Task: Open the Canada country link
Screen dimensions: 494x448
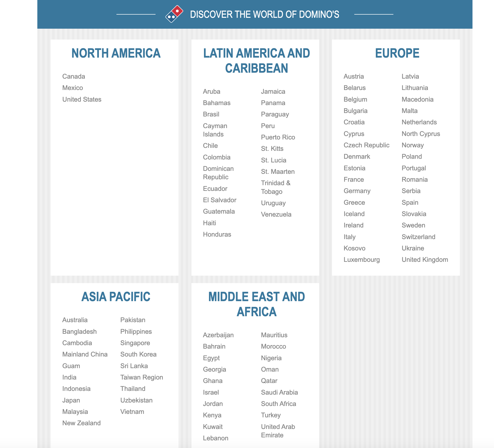Action: 73,76
